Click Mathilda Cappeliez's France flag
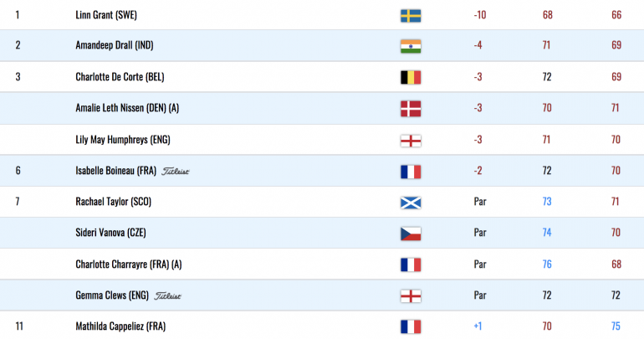644x339 pixels. coord(411,326)
